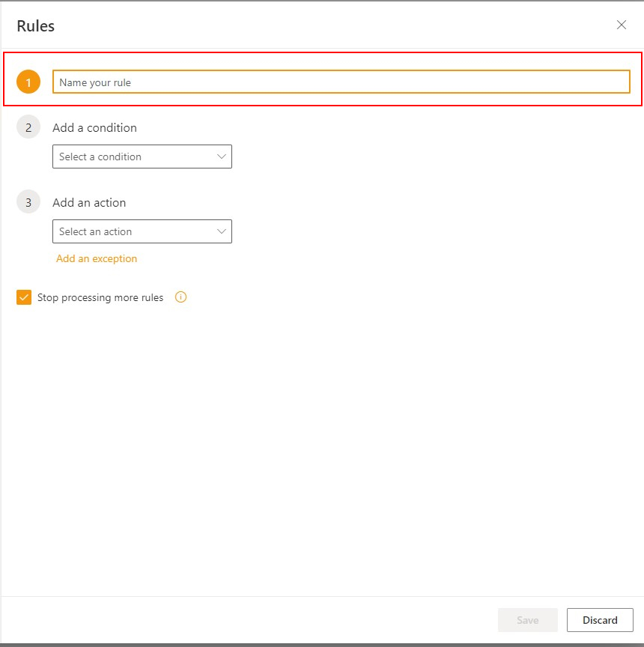Click chevron arrow on action dropdown
The height and width of the screenshot is (647, 644).
pos(221,231)
